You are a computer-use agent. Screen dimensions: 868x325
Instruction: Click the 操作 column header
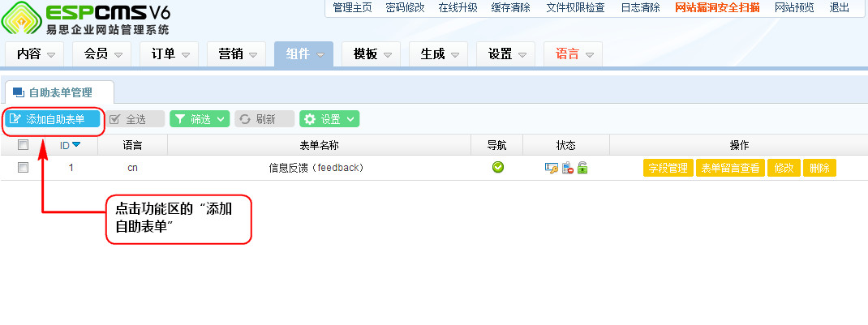pos(739,145)
